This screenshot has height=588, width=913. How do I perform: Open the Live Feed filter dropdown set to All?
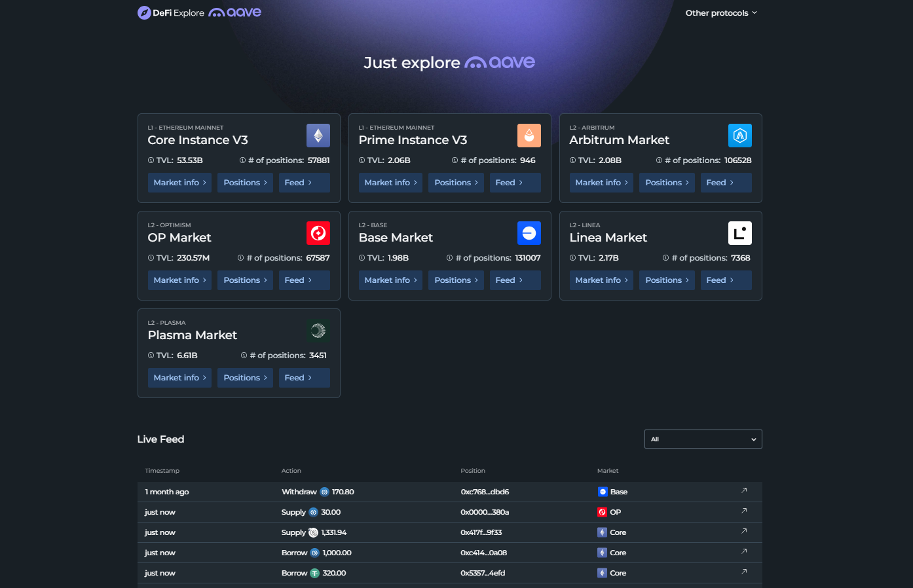pyautogui.click(x=703, y=439)
